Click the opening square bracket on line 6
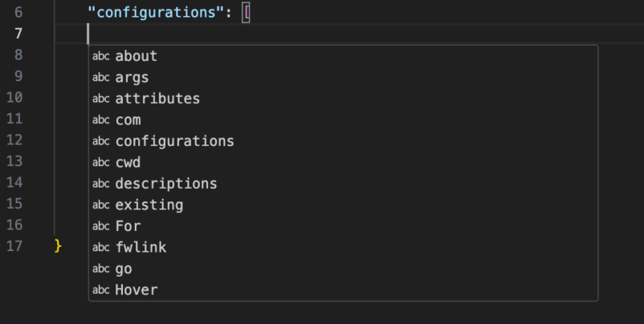 [247, 13]
